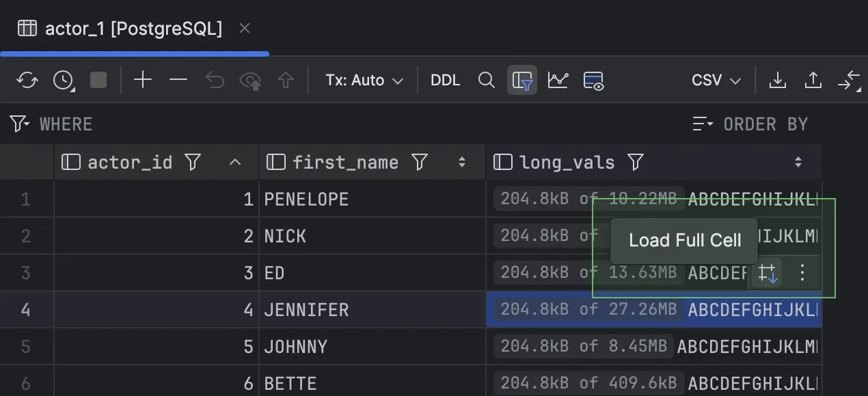
Task: Click the export data download icon
Action: click(x=777, y=81)
